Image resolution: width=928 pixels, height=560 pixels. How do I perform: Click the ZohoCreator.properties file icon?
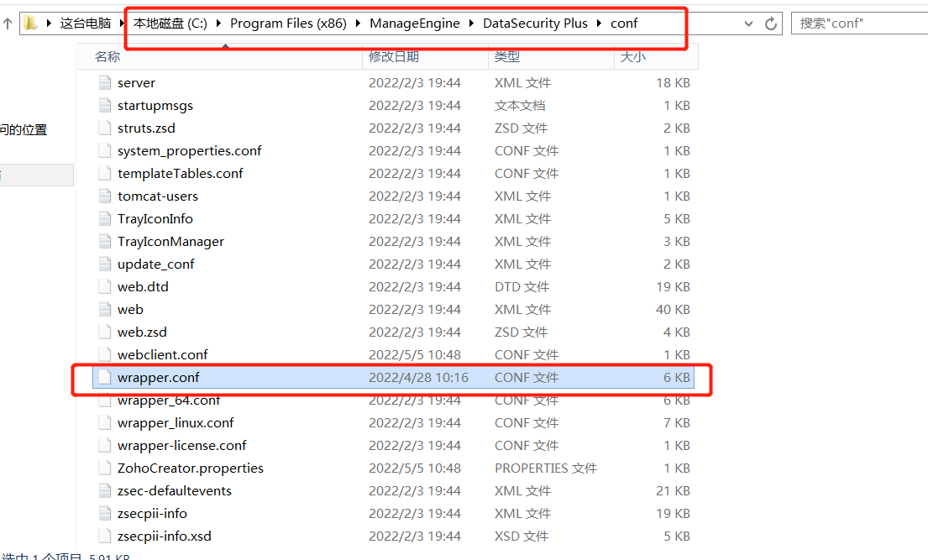[105, 468]
